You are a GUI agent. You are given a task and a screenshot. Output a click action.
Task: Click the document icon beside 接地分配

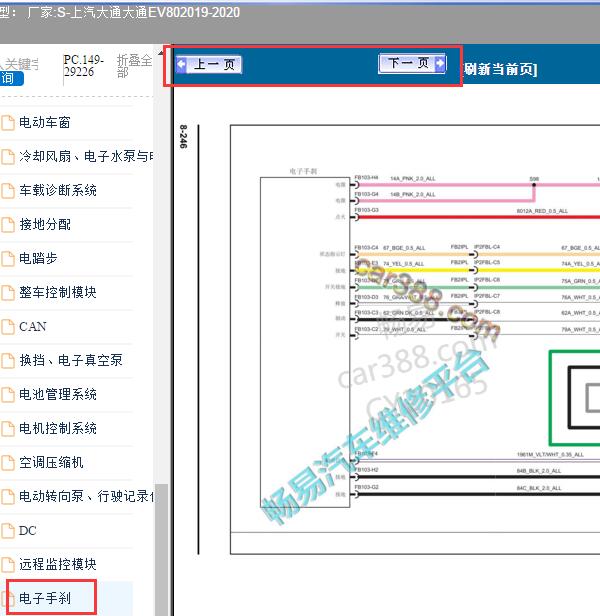[8, 225]
